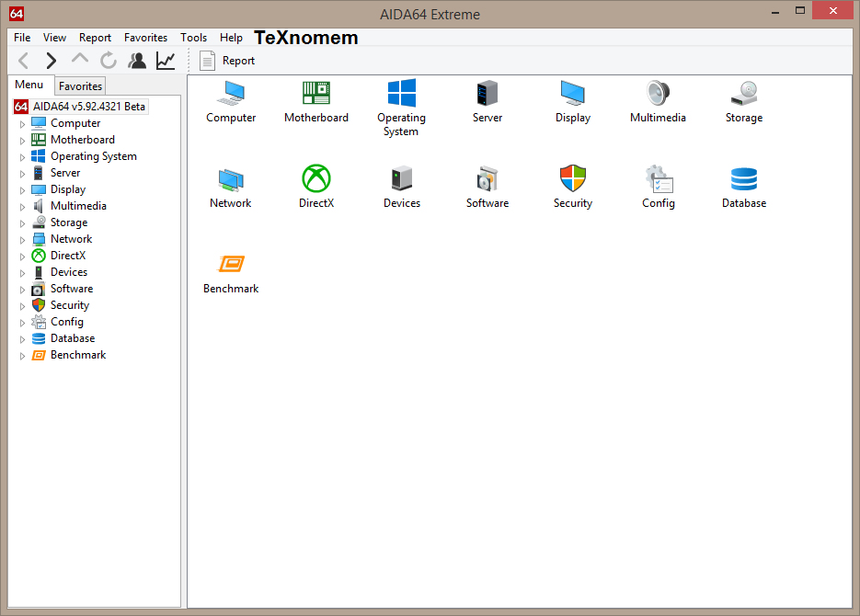The height and width of the screenshot is (616, 860).
Task: Minimize the AIDA64 Extreme window
Action: coord(775,11)
